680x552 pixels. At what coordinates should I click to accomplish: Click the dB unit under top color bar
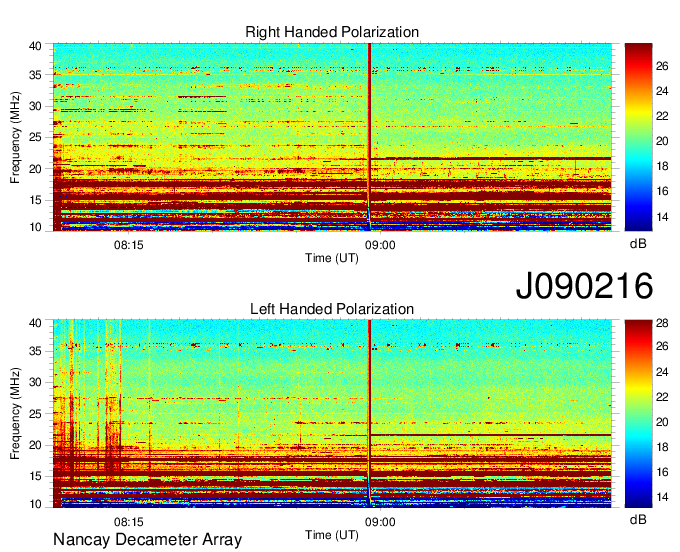click(638, 244)
